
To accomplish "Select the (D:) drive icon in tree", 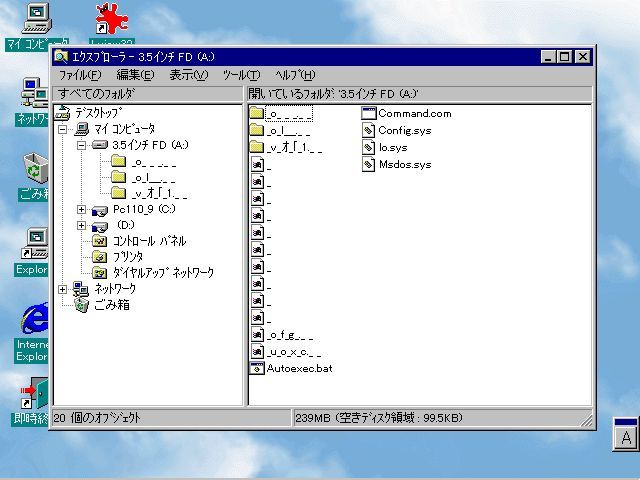I will coord(100,226).
